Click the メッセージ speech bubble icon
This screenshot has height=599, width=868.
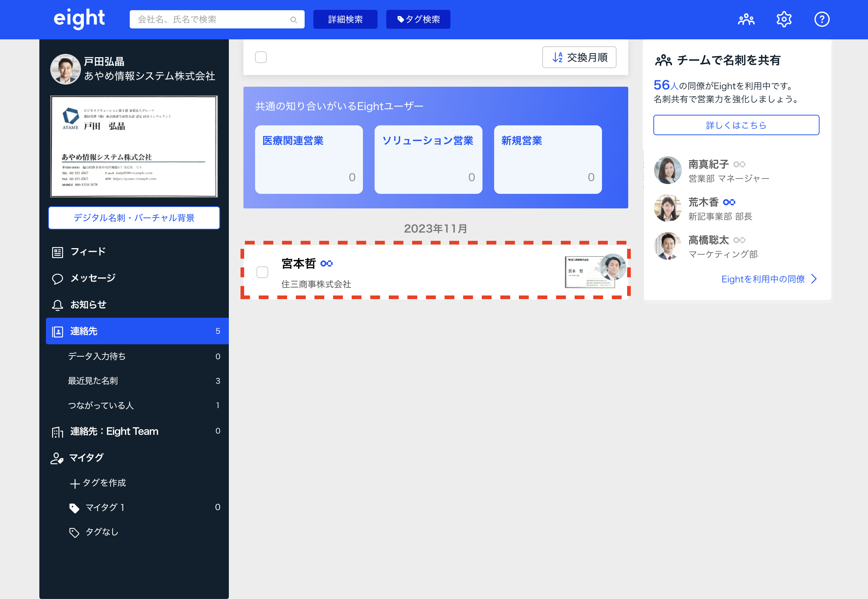[x=58, y=278]
